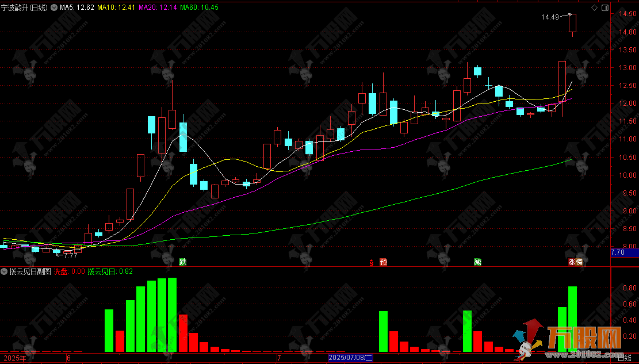
Task: Click the yellow MA10: 12.41 label
Action: pos(116,7)
